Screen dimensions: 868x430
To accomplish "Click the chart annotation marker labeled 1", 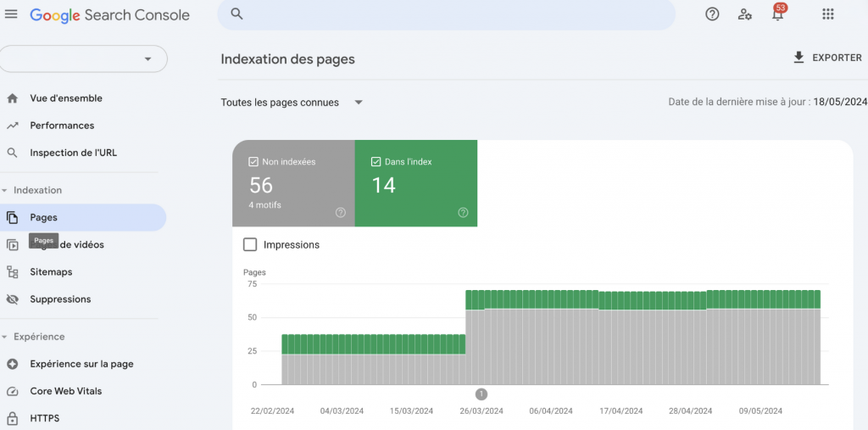I will [481, 394].
